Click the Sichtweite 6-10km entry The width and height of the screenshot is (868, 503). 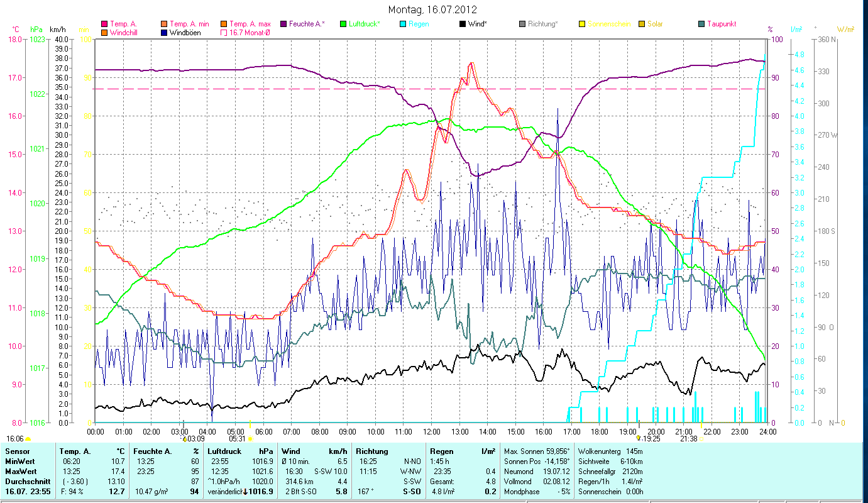[x=610, y=462]
